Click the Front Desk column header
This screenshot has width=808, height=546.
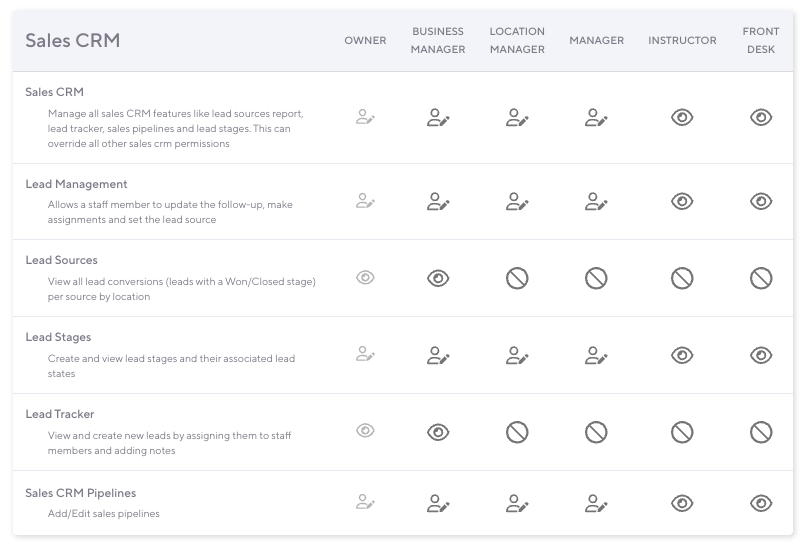[761, 41]
